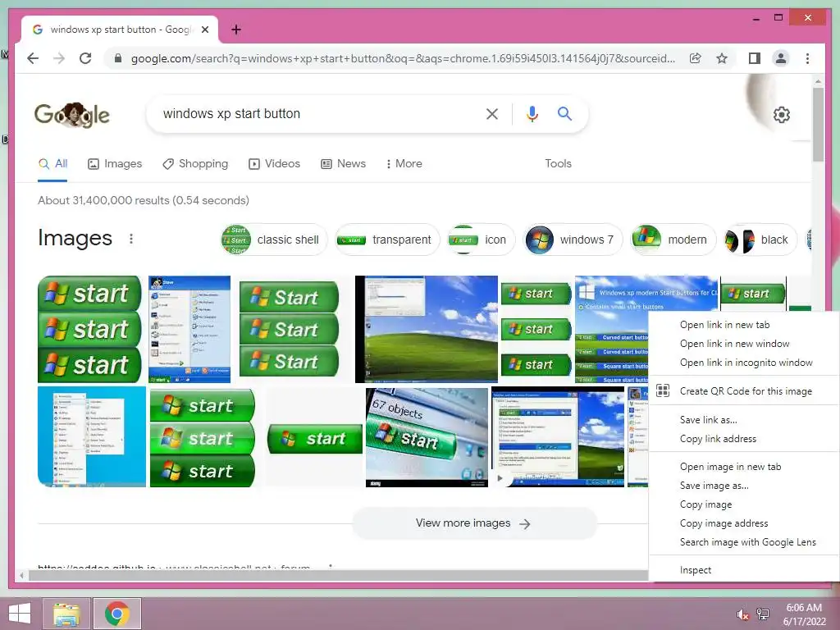The width and height of the screenshot is (840, 630).
Task: Open Google quick settings gear
Action: [x=781, y=115]
